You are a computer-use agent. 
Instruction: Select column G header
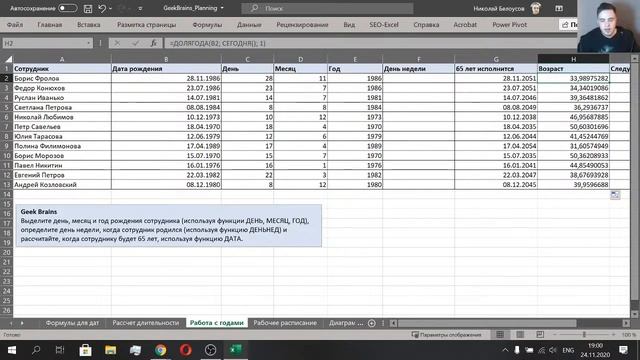click(x=496, y=59)
